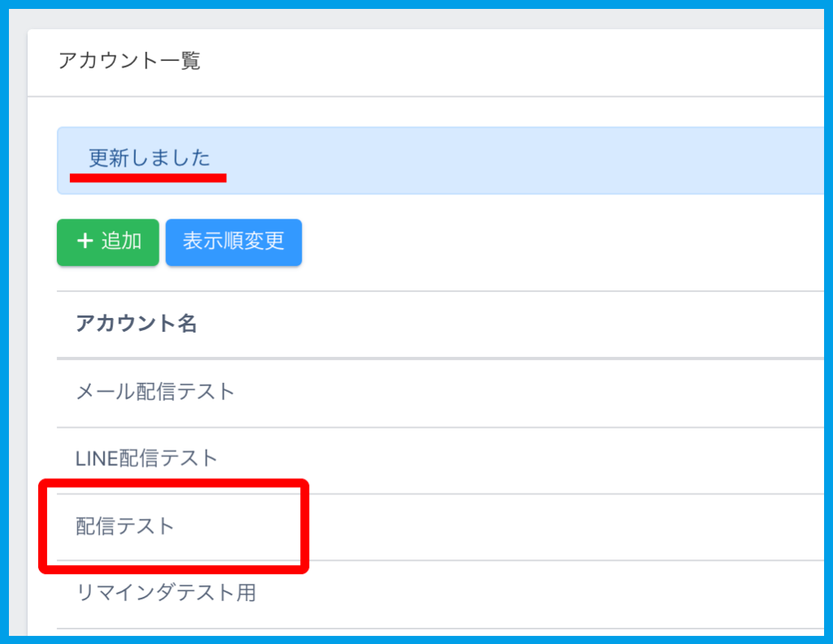The height and width of the screenshot is (644, 833).
Task: Click the 更新しました notification text
Action: tap(149, 158)
